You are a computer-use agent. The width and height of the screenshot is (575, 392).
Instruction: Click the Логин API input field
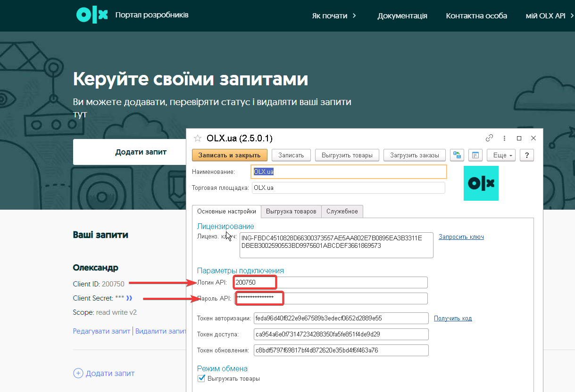(x=330, y=282)
